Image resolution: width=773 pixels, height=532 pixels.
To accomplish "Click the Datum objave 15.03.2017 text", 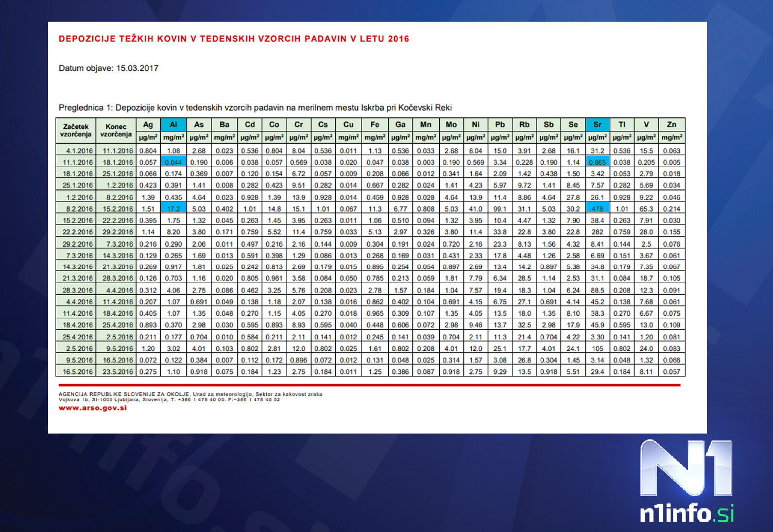I will [109, 68].
